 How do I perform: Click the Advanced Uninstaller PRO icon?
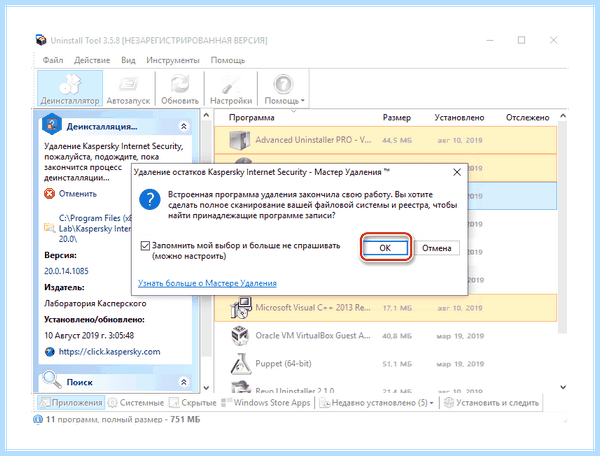tap(240, 140)
